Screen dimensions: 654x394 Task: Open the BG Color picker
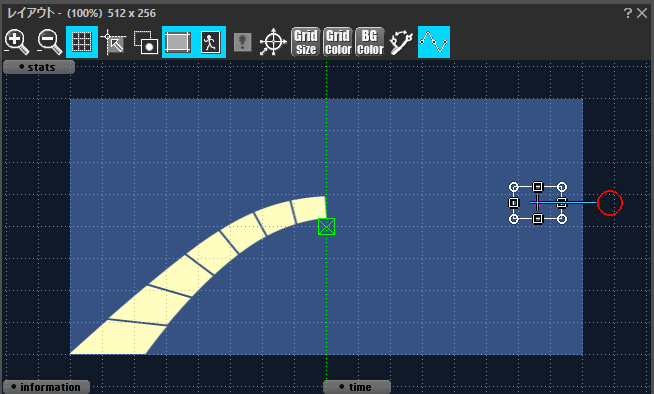[370, 42]
